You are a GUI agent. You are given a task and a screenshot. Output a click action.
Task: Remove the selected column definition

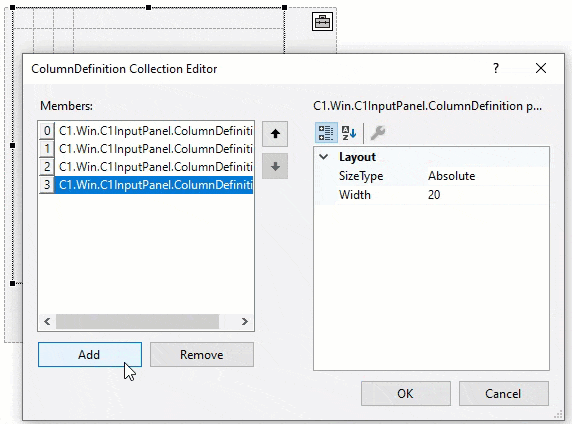pyautogui.click(x=202, y=354)
